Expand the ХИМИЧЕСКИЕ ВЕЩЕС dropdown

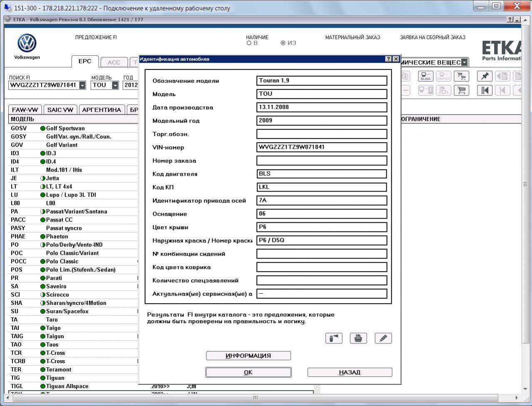click(464, 62)
